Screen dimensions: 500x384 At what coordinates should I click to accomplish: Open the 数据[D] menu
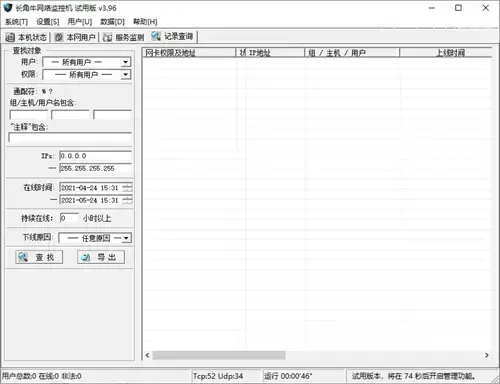point(112,22)
